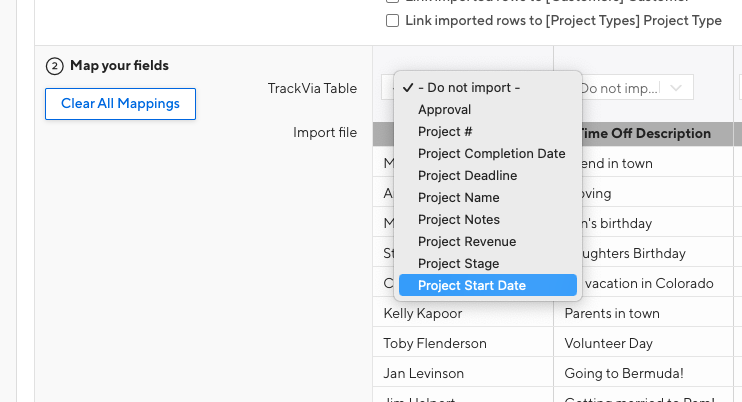Enable Link imported rows to Project Types
Viewport: 742px width, 402px height.
coord(393,21)
